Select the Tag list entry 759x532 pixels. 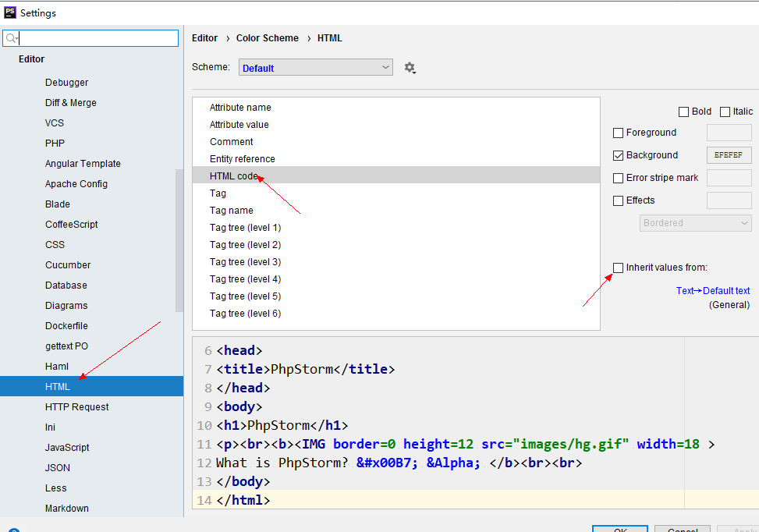[x=396, y=193]
